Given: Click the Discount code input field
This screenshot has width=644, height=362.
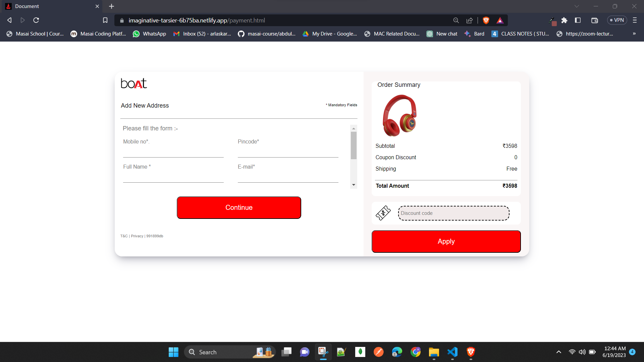Looking at the screenshot, I should pyautogui.click(x=453, y=213).
